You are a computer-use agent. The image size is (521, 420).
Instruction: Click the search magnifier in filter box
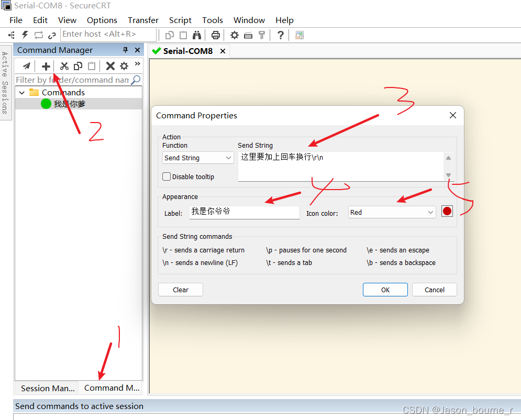click(136, 80)
